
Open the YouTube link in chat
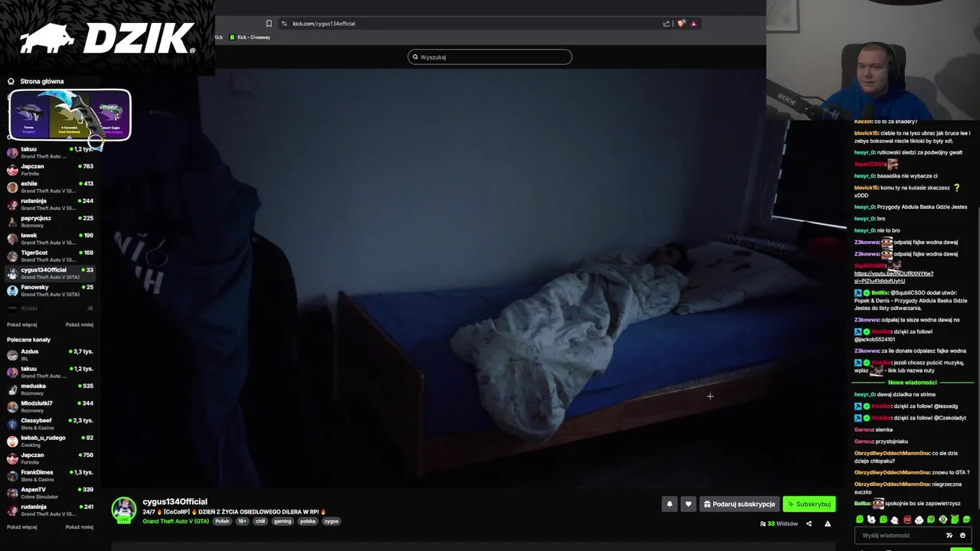point(893,277)
